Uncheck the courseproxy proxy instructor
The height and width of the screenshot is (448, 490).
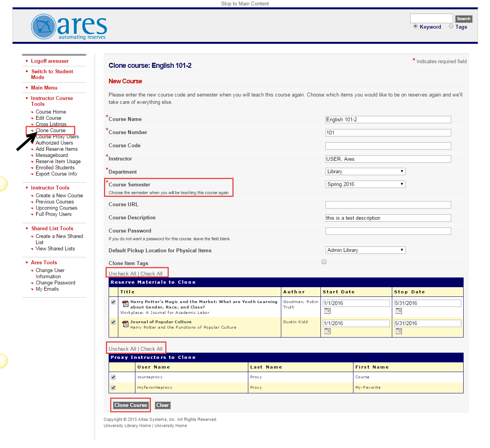113,377
